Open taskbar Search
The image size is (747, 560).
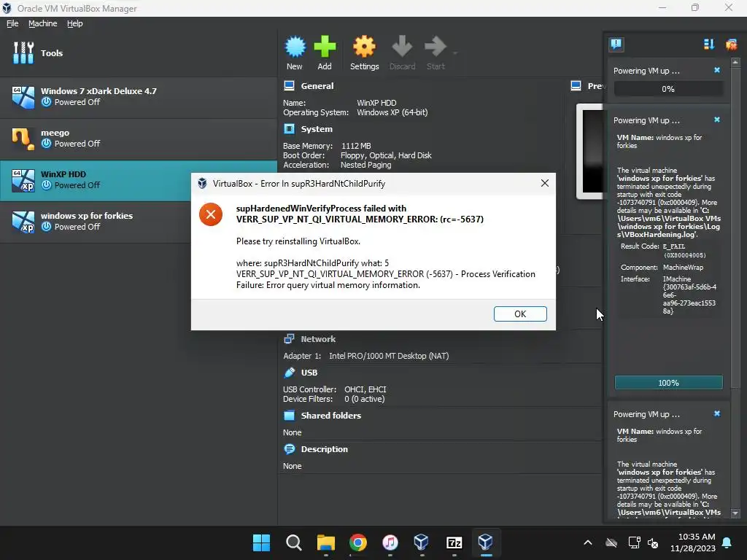[293, 542]
